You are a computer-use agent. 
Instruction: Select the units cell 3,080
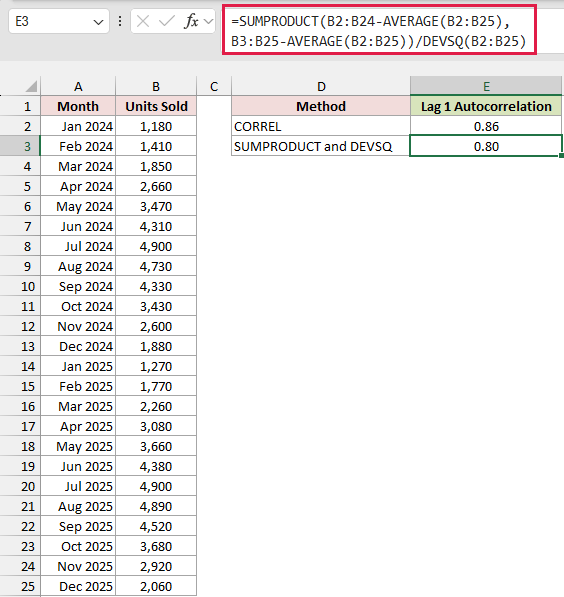coord(156,426)
